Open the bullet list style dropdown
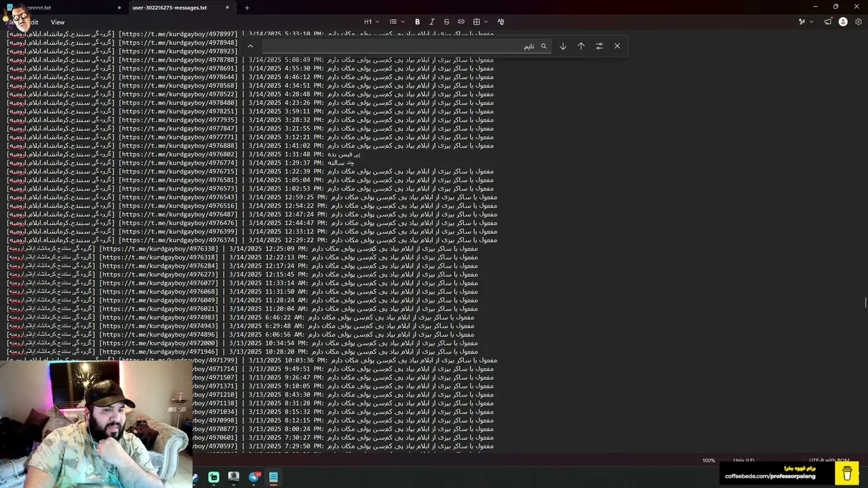The image size is (868, 488). point(397,22)
